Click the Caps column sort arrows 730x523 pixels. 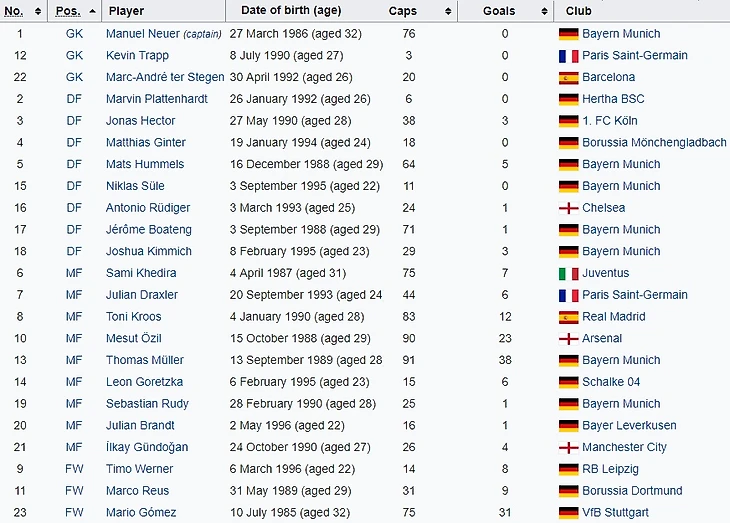coord(448,11)
